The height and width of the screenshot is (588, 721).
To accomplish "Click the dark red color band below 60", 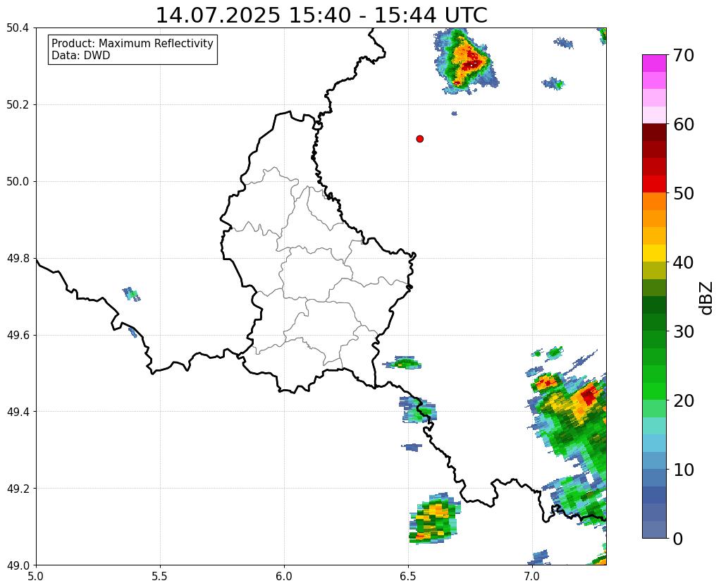I will click(x=654, y=133).
